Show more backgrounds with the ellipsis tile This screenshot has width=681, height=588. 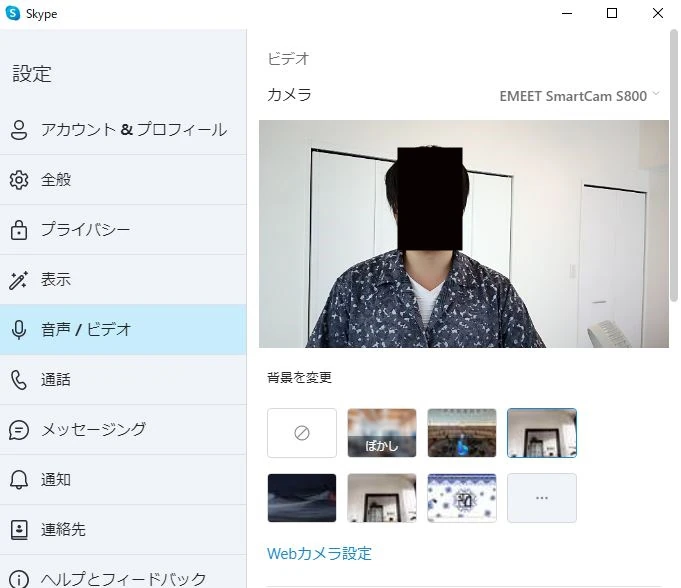(x=542, y=498)
